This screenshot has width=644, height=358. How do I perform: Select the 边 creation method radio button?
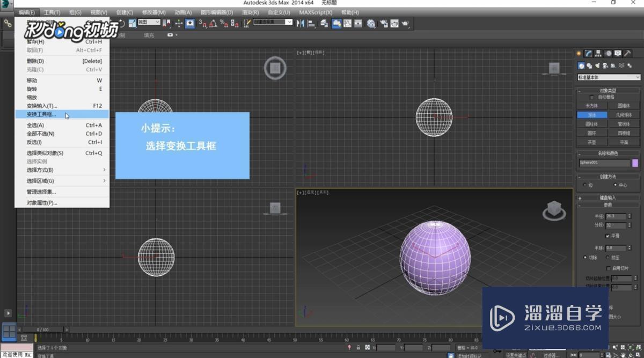point(585,184)
